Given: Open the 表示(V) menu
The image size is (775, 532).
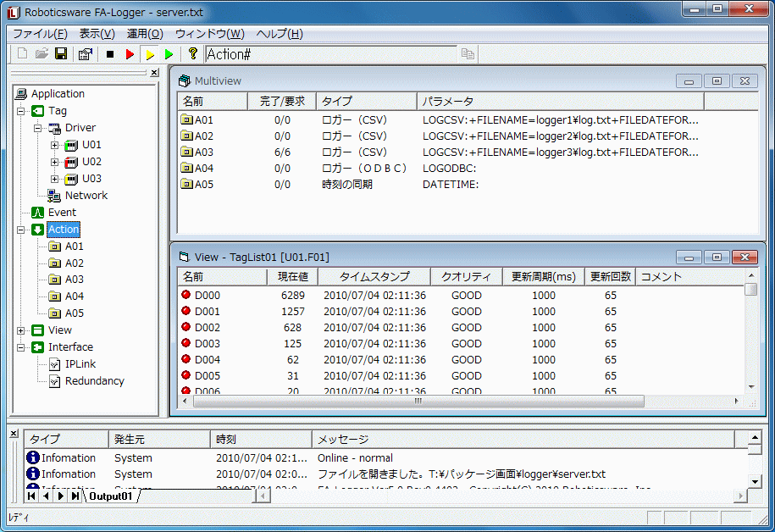Looking at the screenshot, I should tap(97, 34).
